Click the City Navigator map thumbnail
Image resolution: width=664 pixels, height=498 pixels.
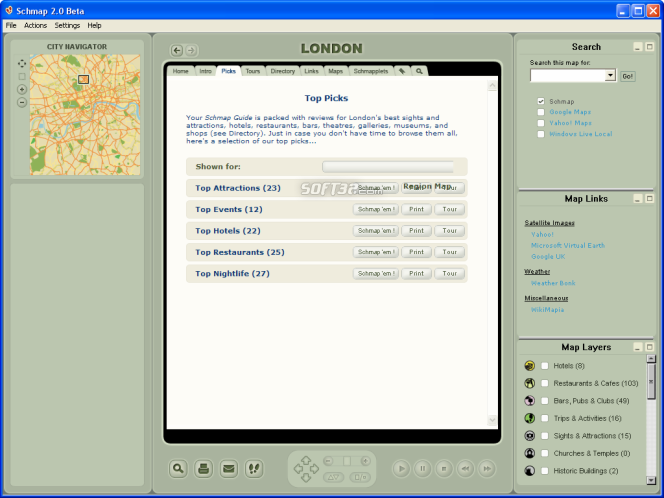pos(85,115)
